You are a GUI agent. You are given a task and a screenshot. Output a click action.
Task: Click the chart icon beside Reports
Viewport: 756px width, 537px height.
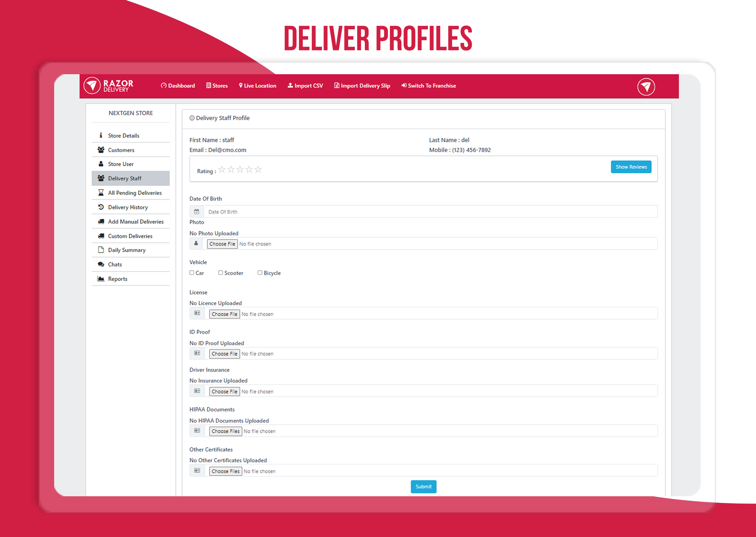101,279
